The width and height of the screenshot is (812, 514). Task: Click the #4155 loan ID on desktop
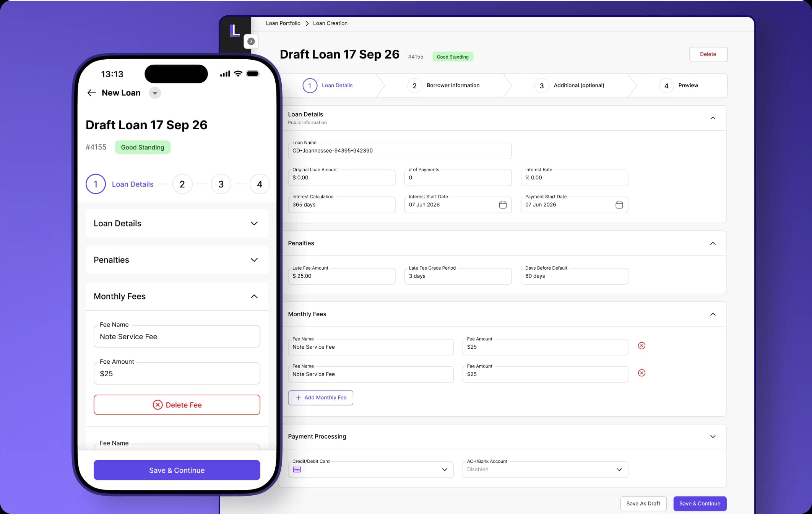click(x=416, y=57)
